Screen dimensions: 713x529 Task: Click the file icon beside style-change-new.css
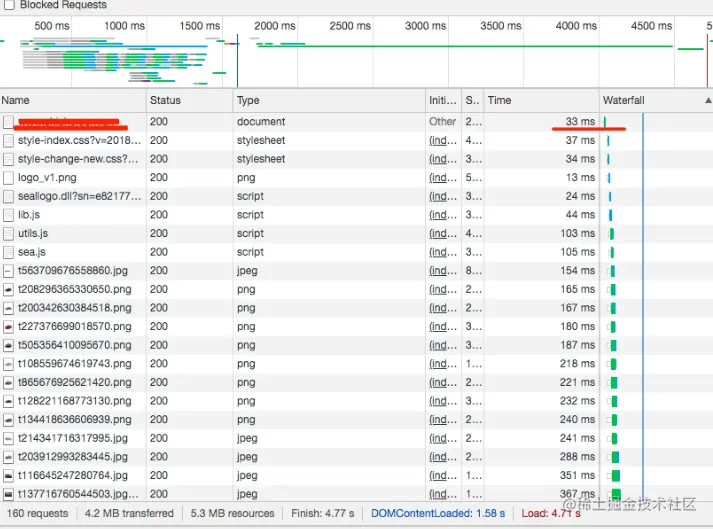point(8,159)
